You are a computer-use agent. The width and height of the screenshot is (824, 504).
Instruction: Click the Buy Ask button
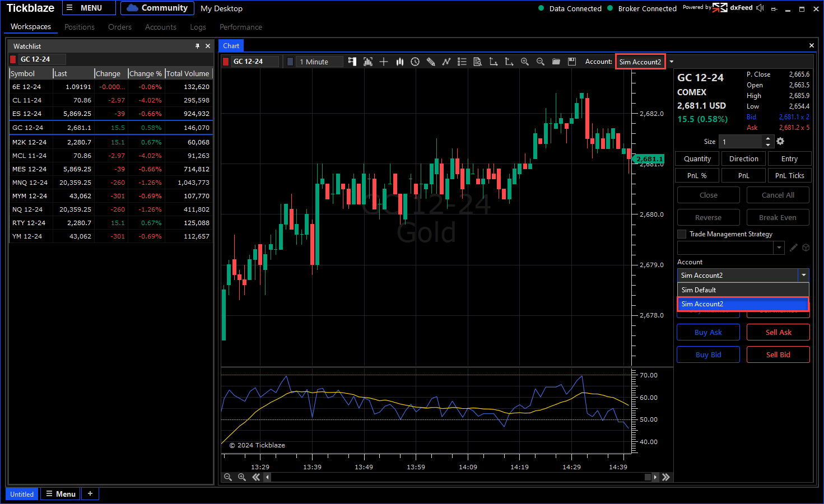pos(708,332)
